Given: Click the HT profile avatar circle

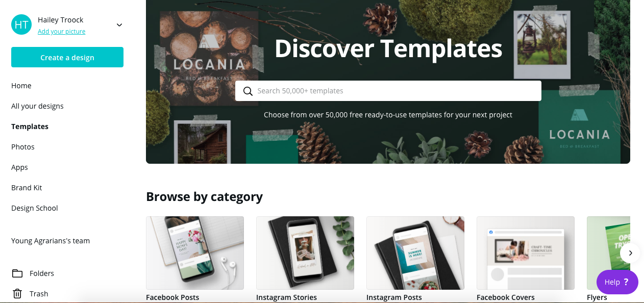Looking at the screenshot, I should click(x=21, y=24).
